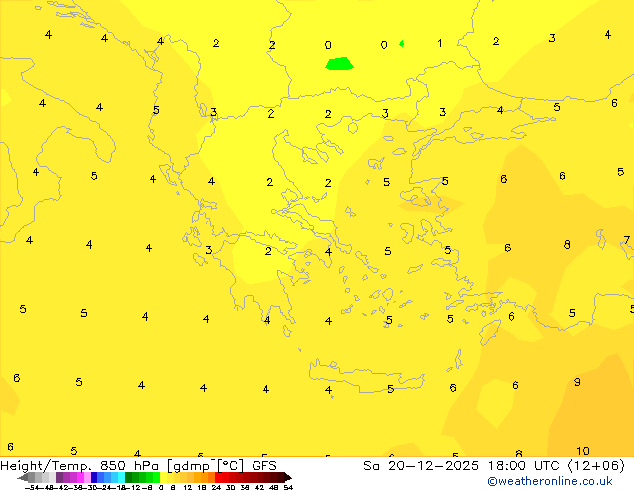Image resolution: width=634 pixels, height=490 pixels.
Task: Pick the cyan swatch in the temperature legend
Action: (121, 477)
